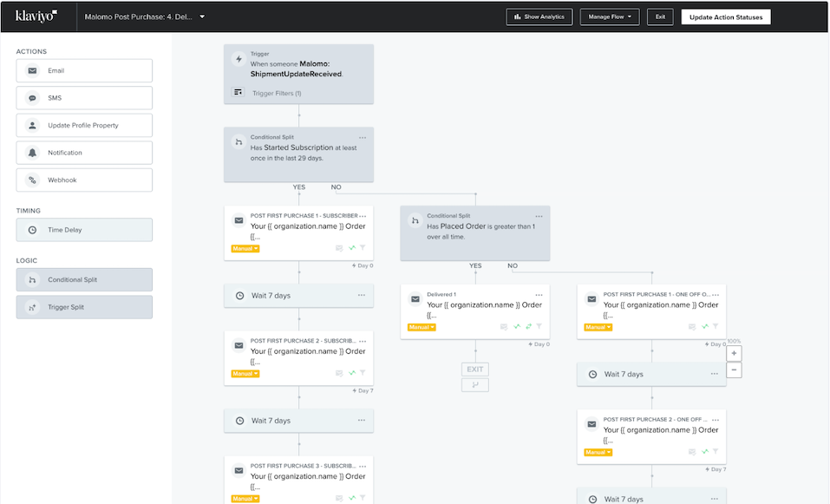
Task: Click email icon on Post First Purchase 2 Subscriber
Action: [239, 346]
